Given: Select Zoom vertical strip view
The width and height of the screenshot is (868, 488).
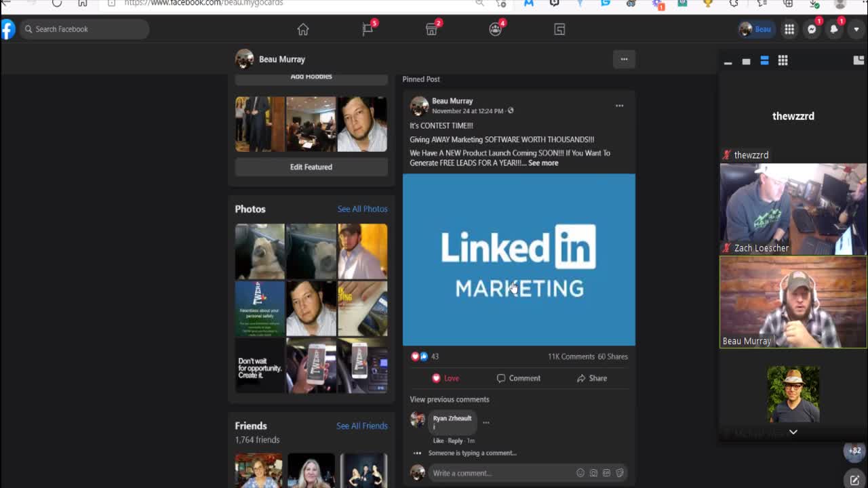Looking at the screenshot, I should tap(764, 61).
